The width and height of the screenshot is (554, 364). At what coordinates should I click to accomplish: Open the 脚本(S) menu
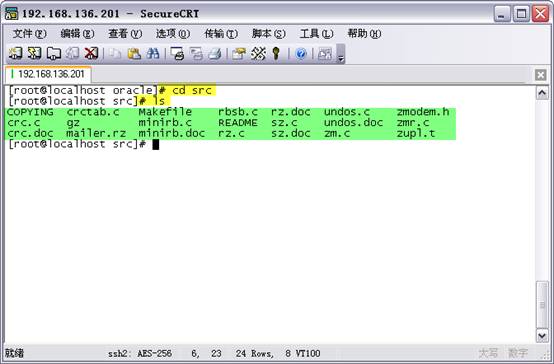tap(269, 34)
